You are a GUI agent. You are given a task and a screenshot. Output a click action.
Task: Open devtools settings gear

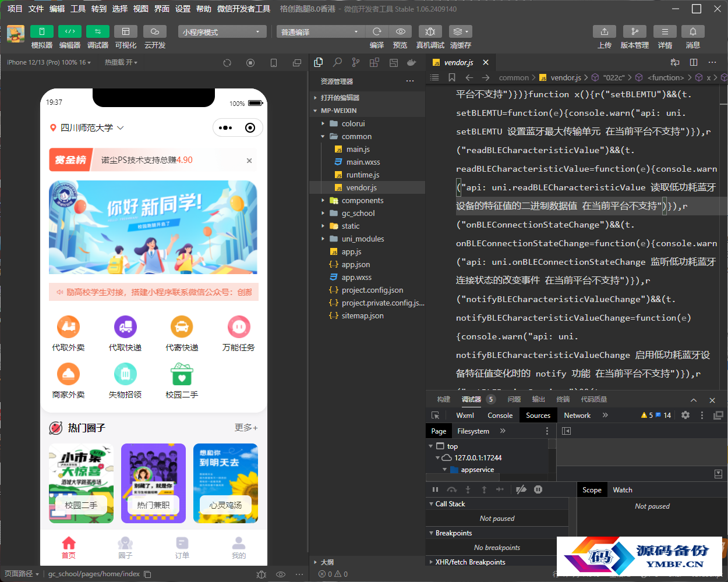[x=685, y=415]
